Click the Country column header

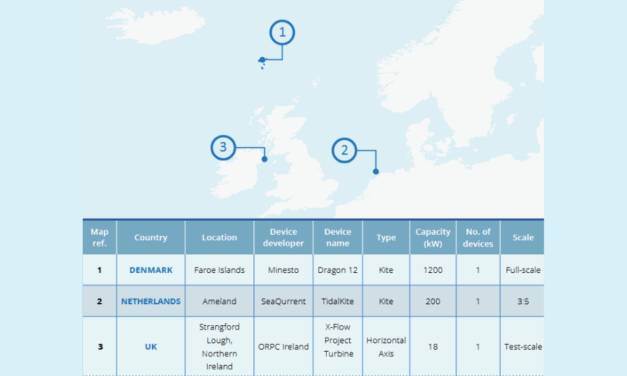(x=151, y=237)
